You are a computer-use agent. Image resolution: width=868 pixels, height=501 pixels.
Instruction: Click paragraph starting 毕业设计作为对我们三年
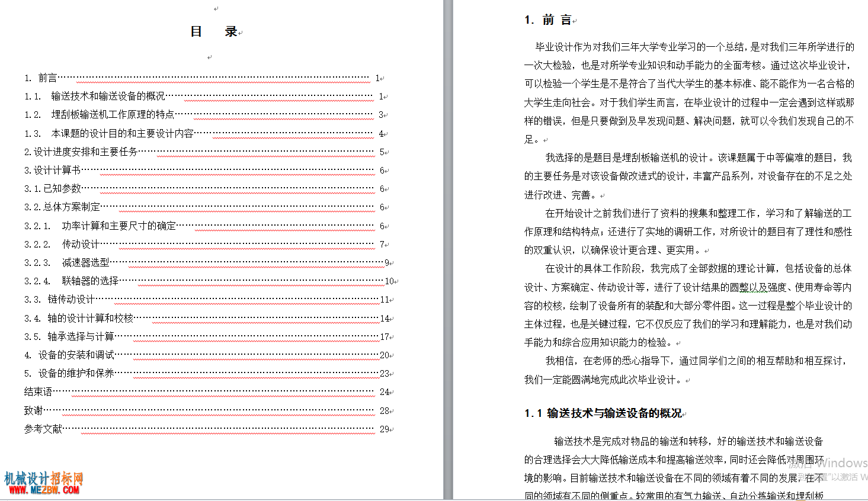pyautogui.click(x=689, y=93)
